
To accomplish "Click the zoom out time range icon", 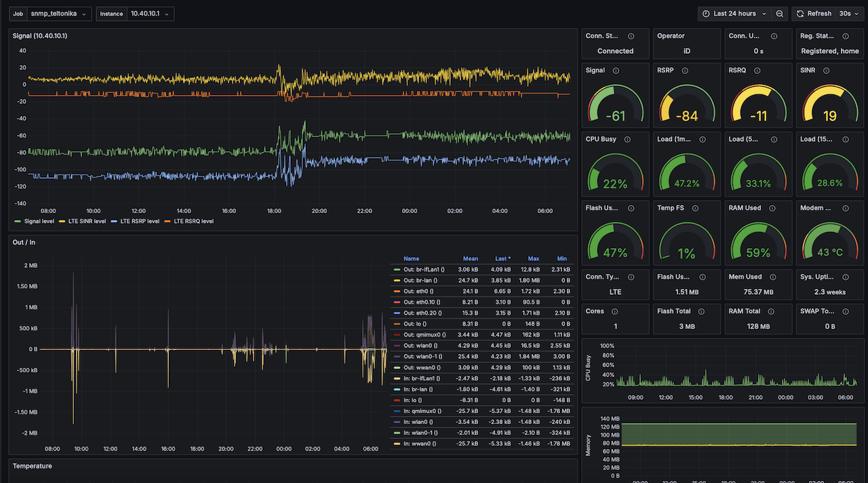I will point(780,14).
